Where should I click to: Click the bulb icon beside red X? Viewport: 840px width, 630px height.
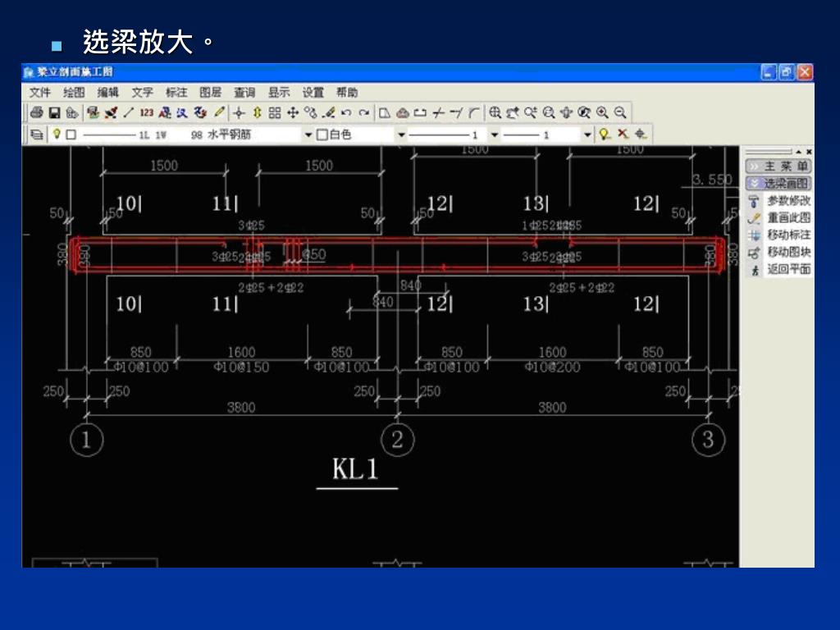click(605, 134)
